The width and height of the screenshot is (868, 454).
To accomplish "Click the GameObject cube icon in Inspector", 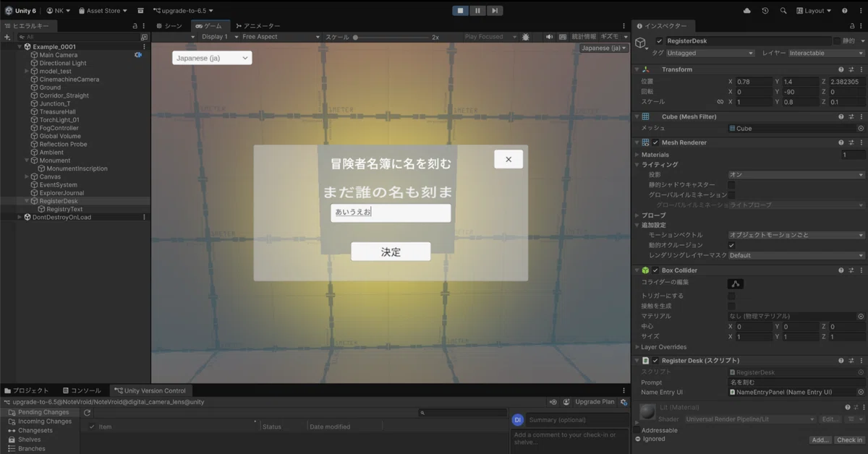I will click(x=641, y=44).
